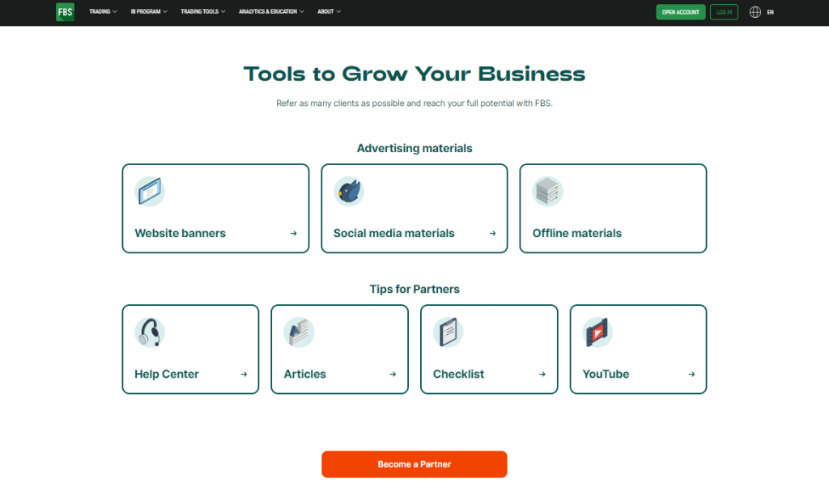Click the Checklist clipboard icon
The height and width of the screenshot is (504, 829).
pos(448,332)
